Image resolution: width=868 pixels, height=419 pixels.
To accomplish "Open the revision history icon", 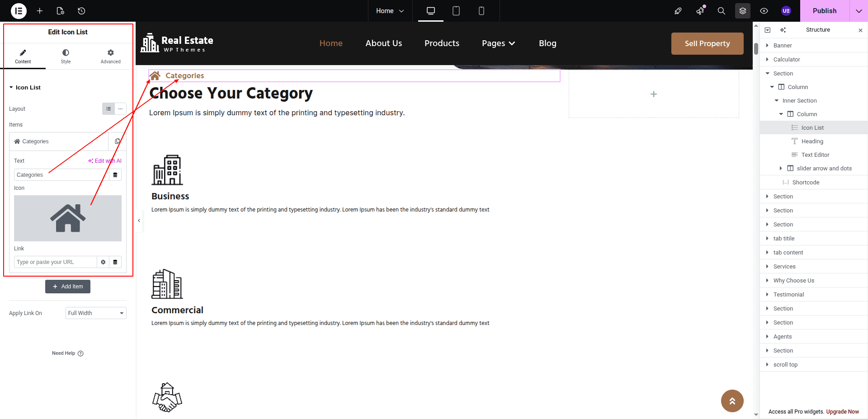I will coord(81,11).
